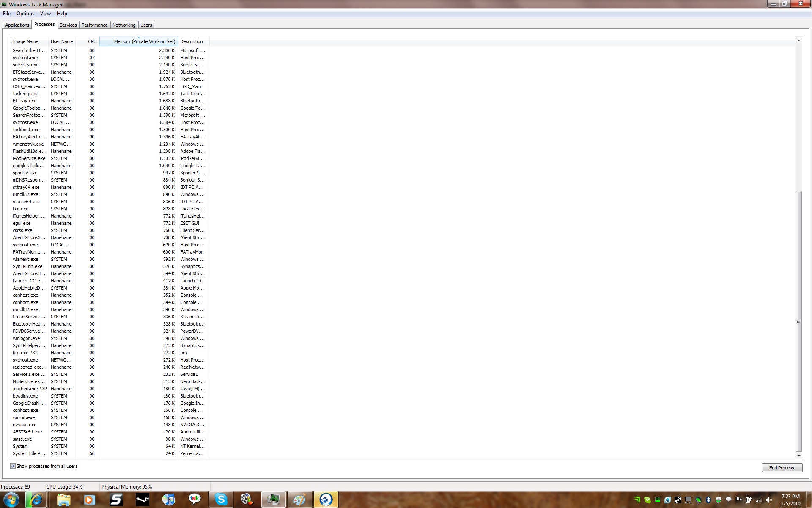
Task: Click the End Process button
Action: [x=782, y=468]
